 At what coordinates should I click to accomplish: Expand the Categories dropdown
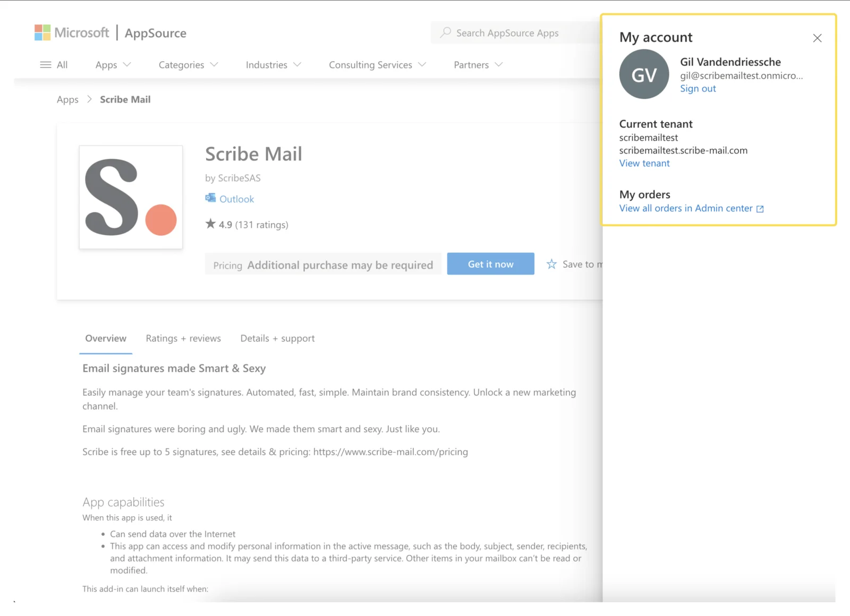coord(188,65)
